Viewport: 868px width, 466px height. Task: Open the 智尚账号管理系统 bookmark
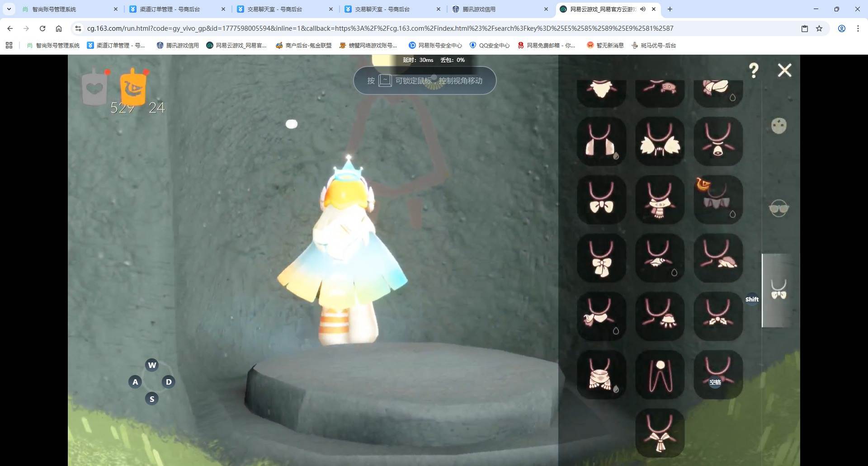[53, 45]
